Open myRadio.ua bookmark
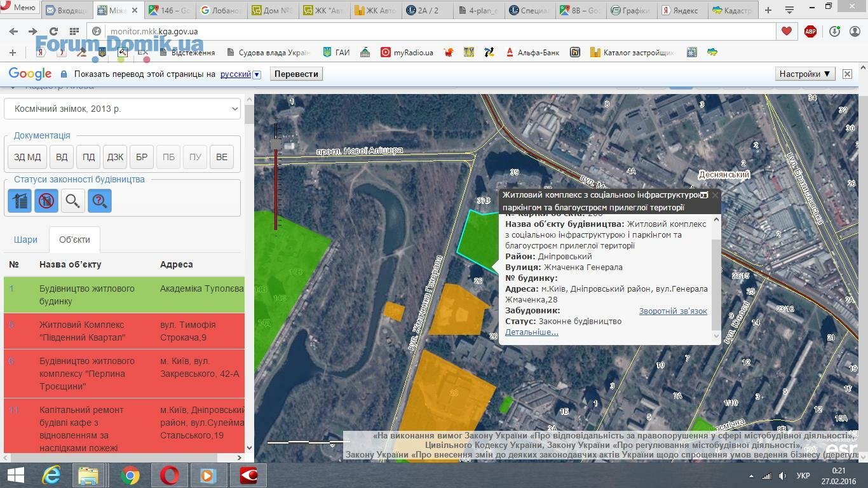Image resolution: width=868 pixels, height=488 pixels. click(407, 53)
